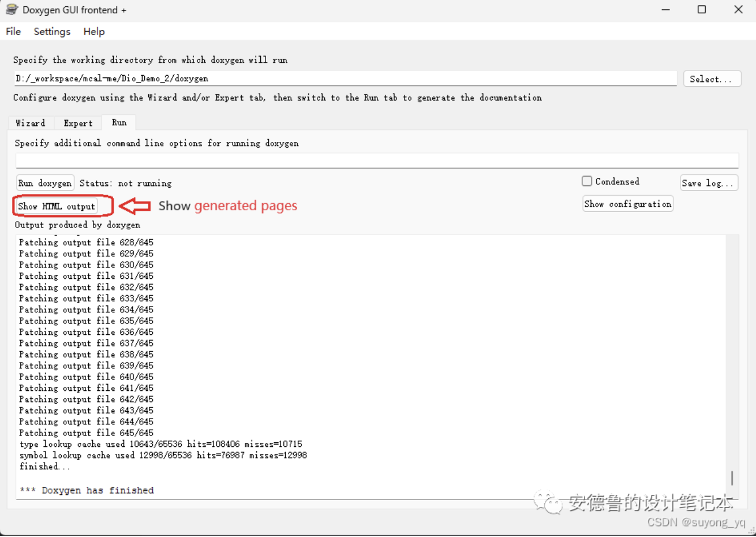Viewport: 756px width, 537px height.
Task: Click log line 'Patching output file 643/645'
Action: 86,411
